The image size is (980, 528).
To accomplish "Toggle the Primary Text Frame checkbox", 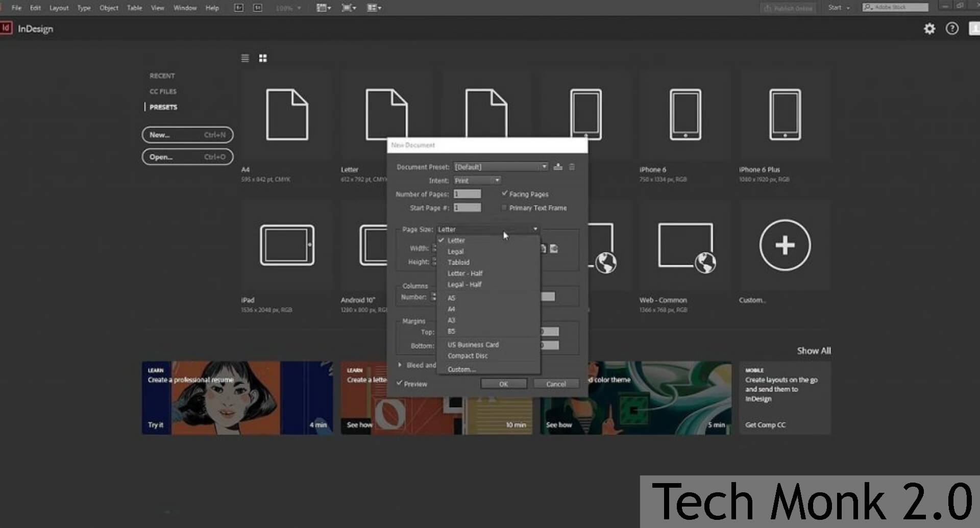I will pos(504,208).
